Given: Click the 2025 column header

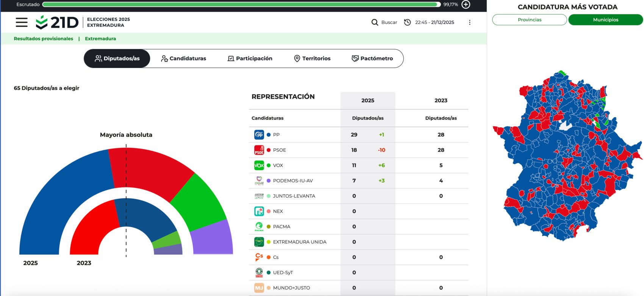Looking at the screenshot, I should (368, 100).
